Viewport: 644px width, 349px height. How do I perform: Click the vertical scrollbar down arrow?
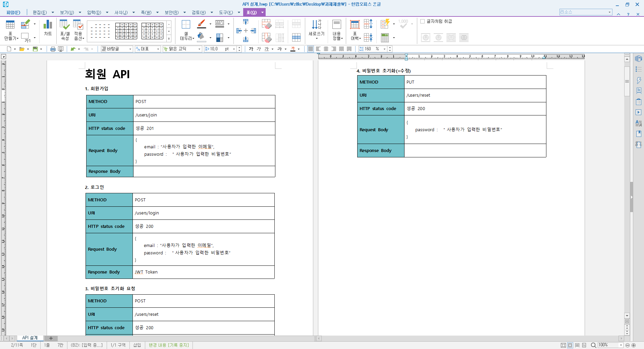click(627, 315)
